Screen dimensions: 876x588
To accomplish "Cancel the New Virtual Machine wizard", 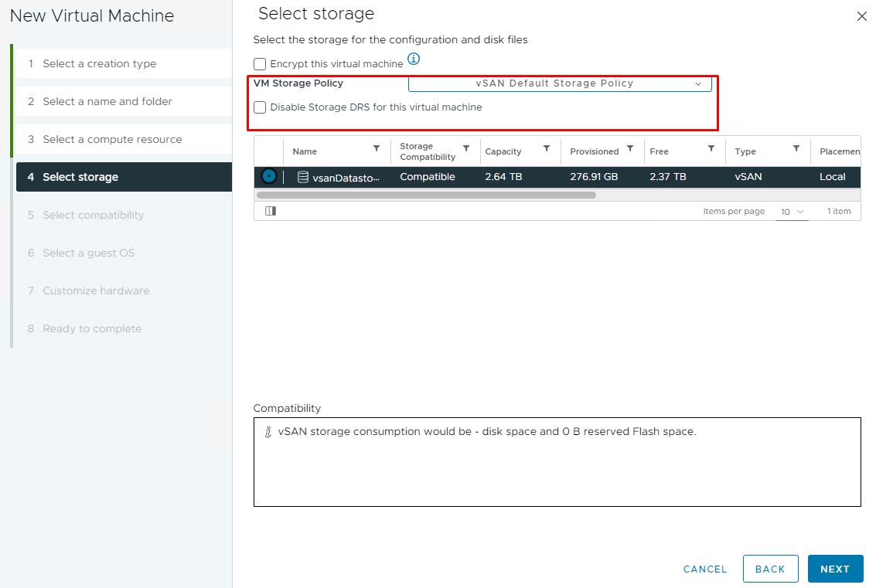I will coord(704,569).
